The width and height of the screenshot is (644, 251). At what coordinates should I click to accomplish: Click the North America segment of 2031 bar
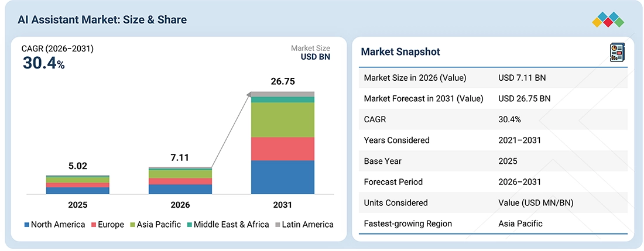(283, 177)
